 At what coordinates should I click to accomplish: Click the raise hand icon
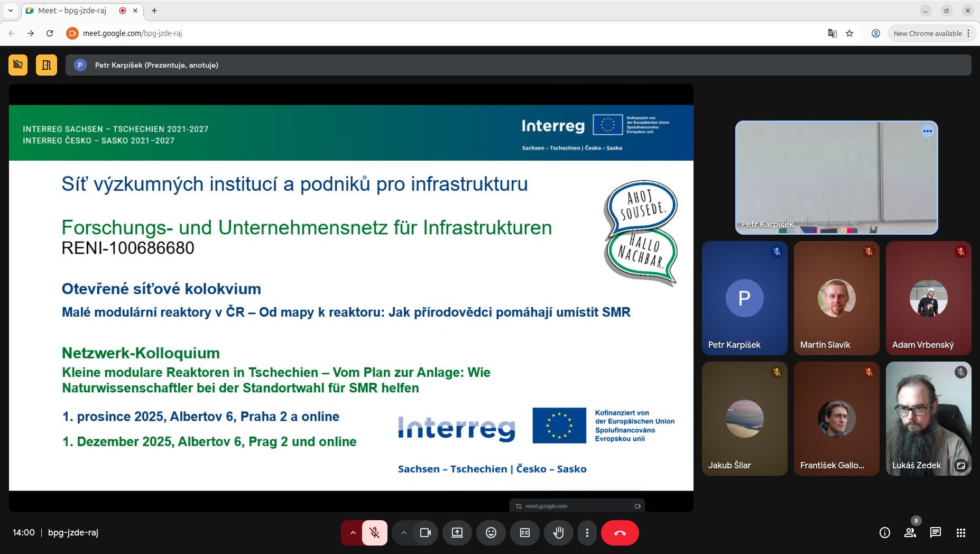click(x=558, y=533)
